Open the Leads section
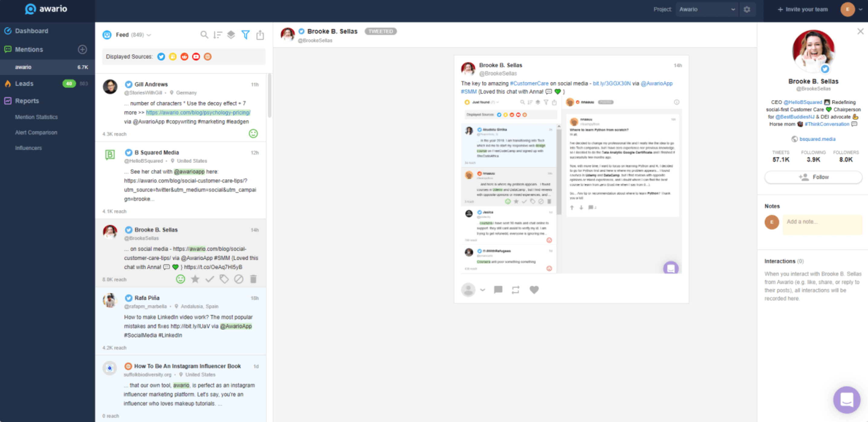Image resolution: width=868 pixels, height=422 pixels. (x=24, y=84)
